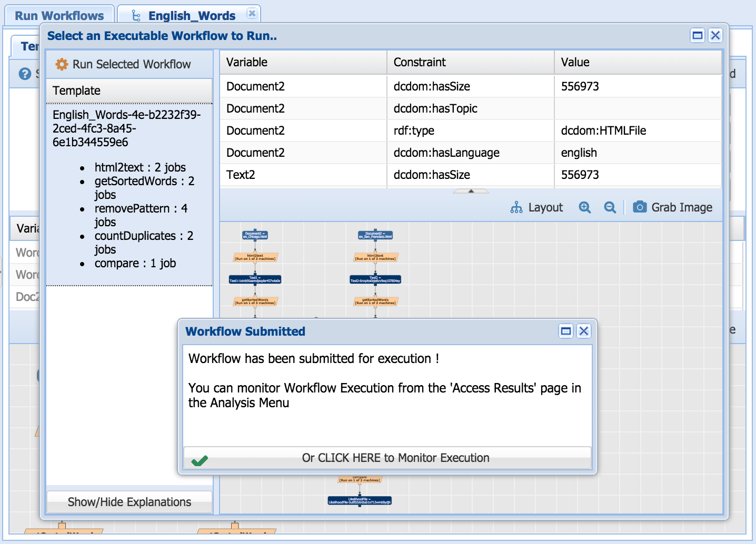Image resolution: width=756 pixels, height=544 pixels.
Task: Click the Document2 en_San_Francisco.html graph node
Action: 375,235
